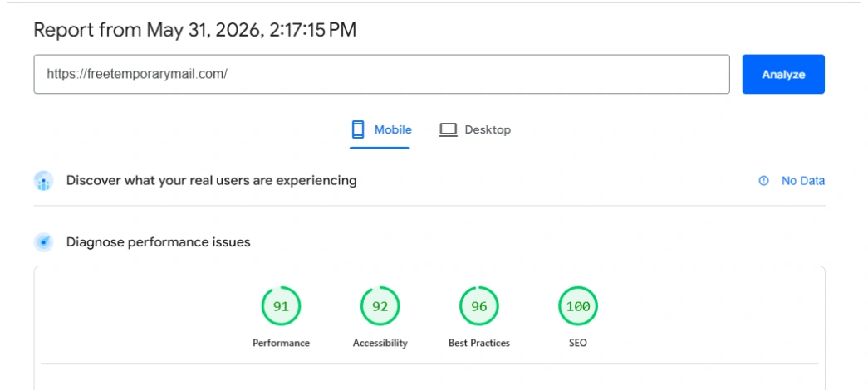The height and width of the screenshot is (390, 868).
Task: Select the Best Practices score gauge showing 96
Action: point(478,306)
